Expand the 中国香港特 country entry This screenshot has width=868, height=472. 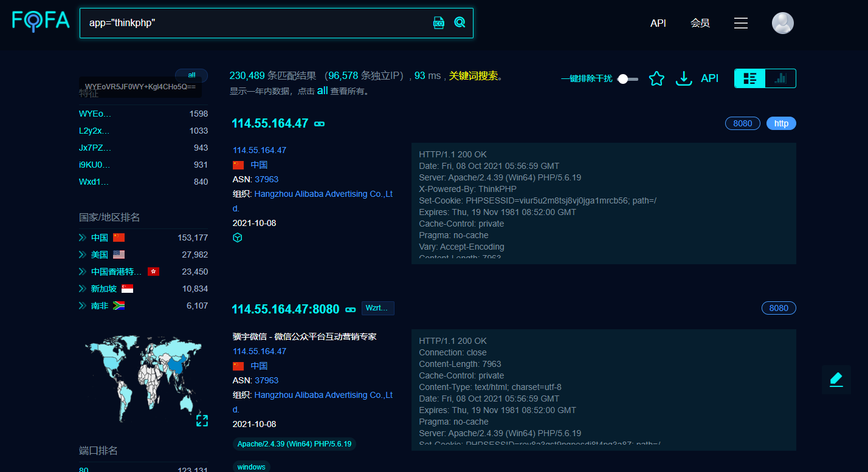click(82, 272)
